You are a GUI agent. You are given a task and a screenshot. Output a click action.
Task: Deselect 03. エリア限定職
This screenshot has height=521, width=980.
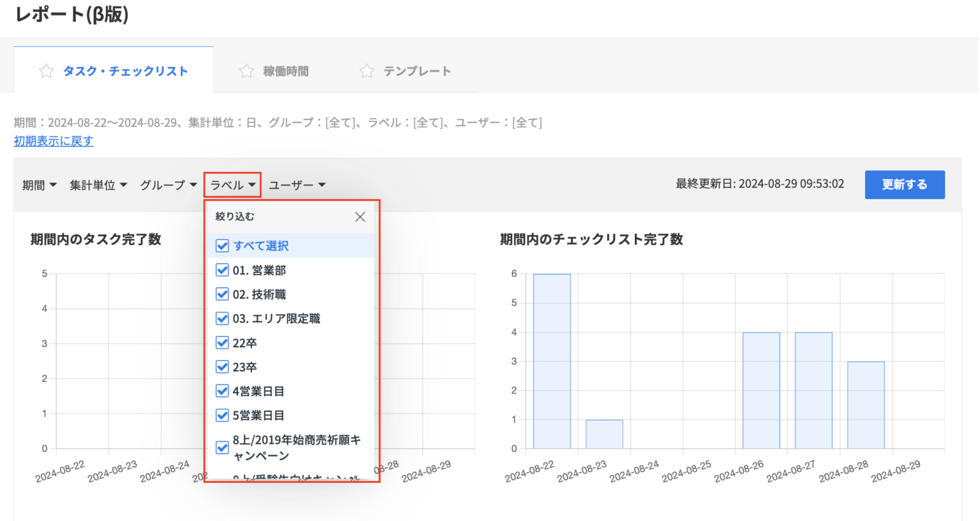point(222,319)
